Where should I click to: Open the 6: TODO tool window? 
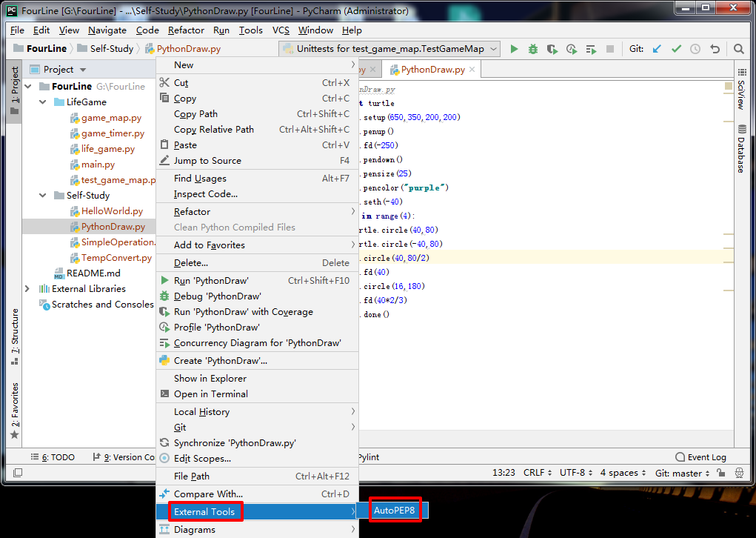[53, 457]
